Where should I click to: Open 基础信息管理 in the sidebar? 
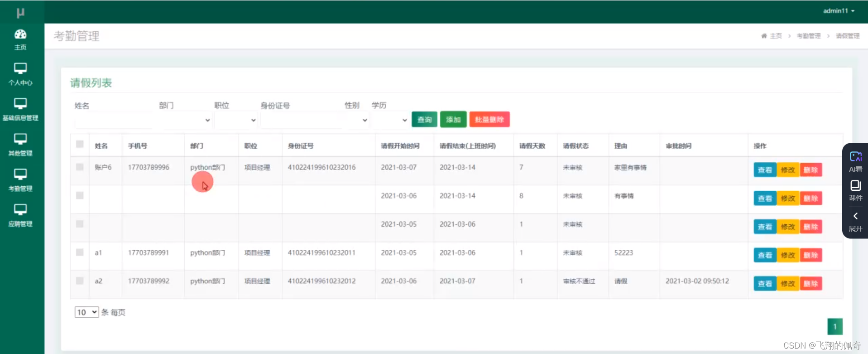point(20,110)
